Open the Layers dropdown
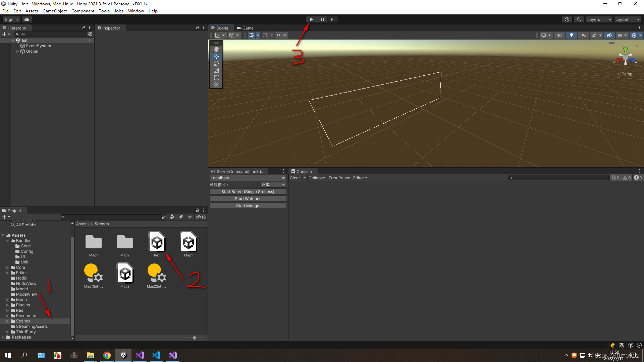Image resolution: width=644 pixels, height=362 pixels. pos(599,19)
